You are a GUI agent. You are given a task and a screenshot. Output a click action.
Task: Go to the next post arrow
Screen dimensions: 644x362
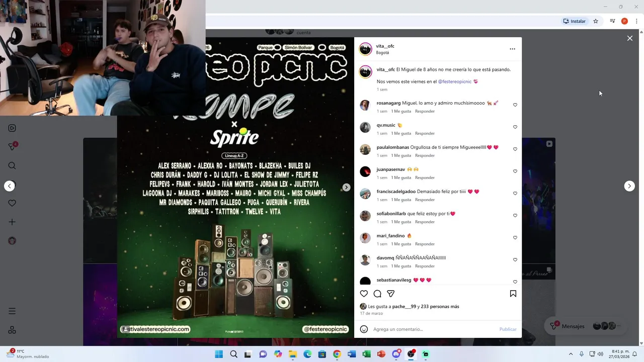(x=629, y=186)
